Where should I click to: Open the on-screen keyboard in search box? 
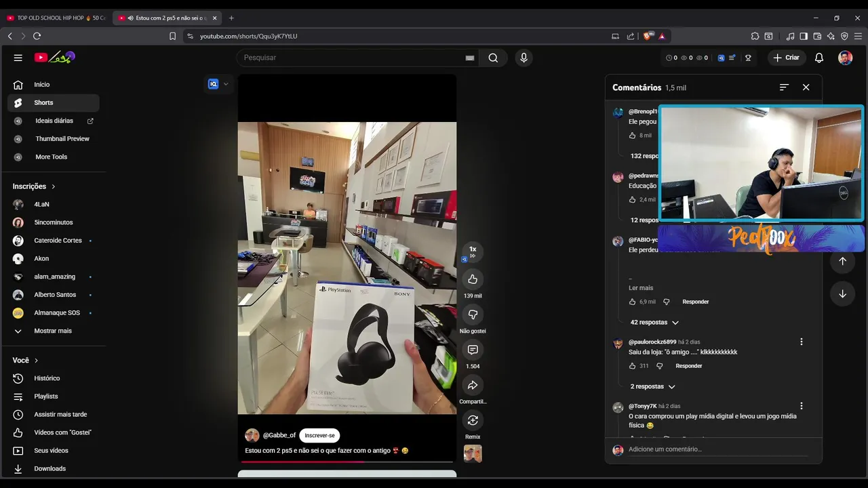[x=469, y=58]
